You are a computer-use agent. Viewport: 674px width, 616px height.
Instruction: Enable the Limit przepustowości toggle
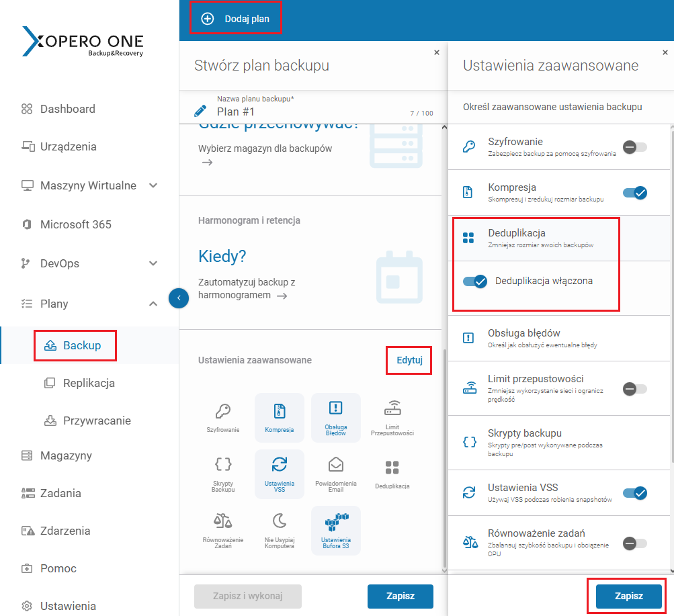coord(634,388)
